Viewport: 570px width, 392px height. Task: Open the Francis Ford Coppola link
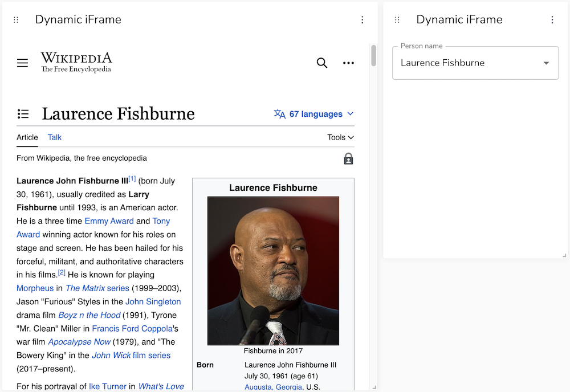point(132,328)
